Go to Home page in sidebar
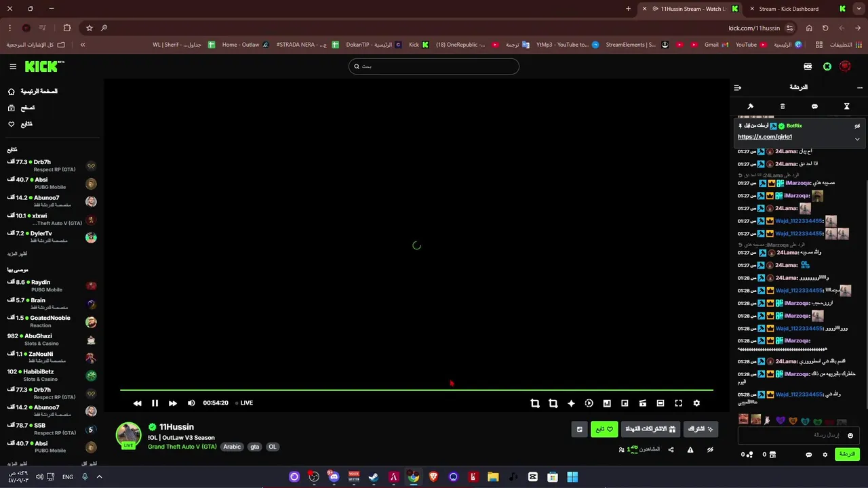Viewport: 868px width, 488px height. [x=33, y=91]
